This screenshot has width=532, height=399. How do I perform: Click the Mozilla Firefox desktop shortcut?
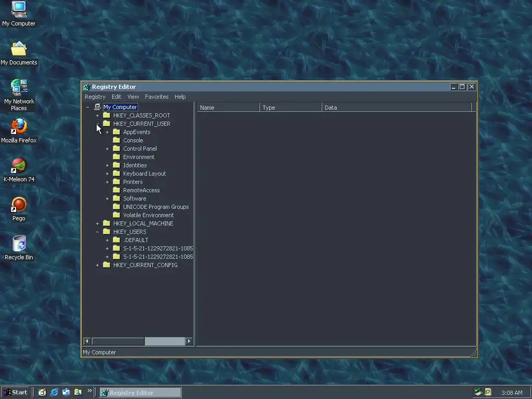tap(19, 131)
